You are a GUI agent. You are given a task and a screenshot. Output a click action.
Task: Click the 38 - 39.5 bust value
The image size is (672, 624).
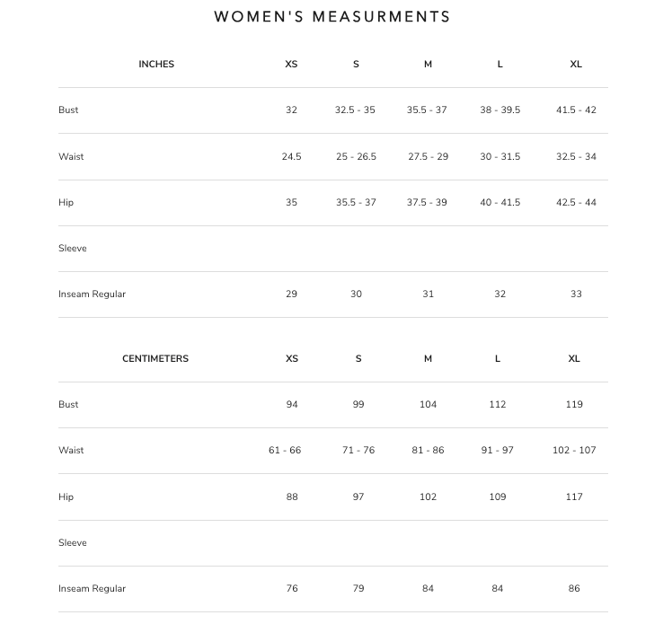click(x=500, y=110)
